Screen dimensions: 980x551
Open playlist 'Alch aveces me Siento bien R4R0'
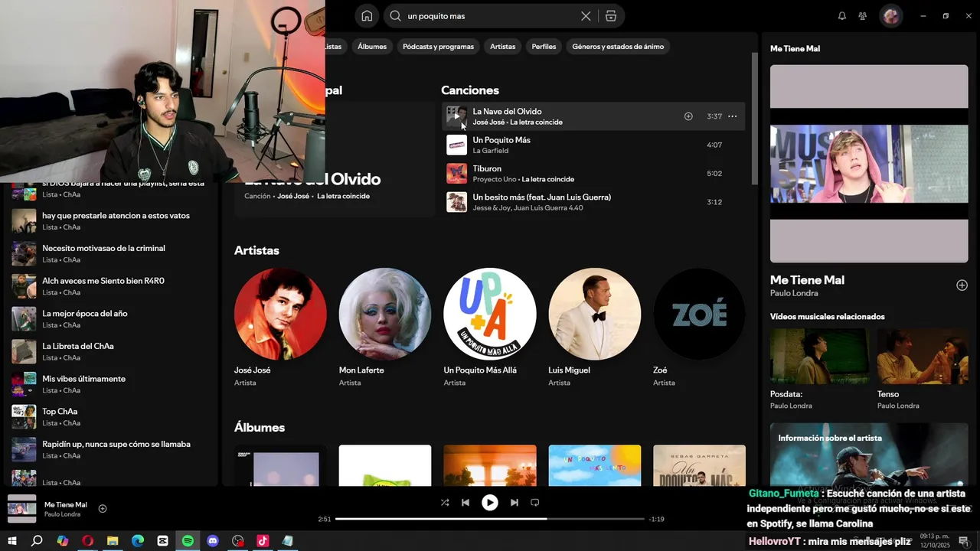click(x=111, y=286)
